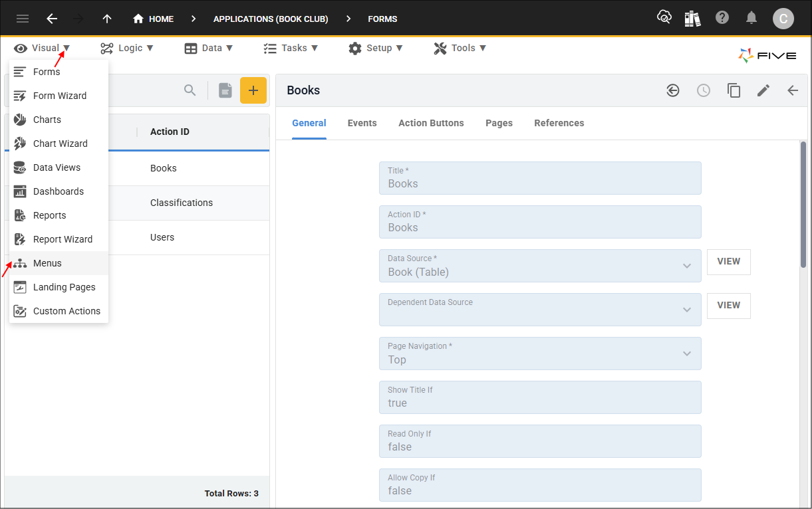812x509 pixels.
Task: Select Dashboards menu entry
Action: 59,191
